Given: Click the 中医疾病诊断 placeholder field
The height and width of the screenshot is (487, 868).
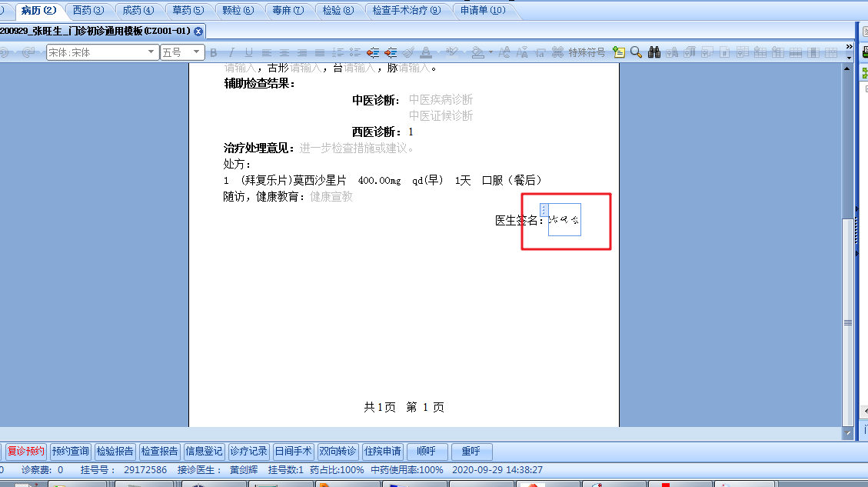Looking at the screenshot, I should click(x=441, y=100).
